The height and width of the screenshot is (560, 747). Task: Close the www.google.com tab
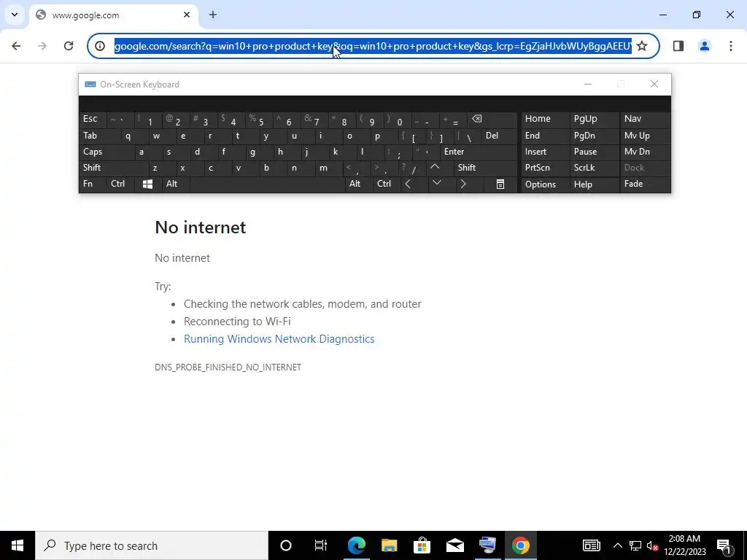click(187, 15)
